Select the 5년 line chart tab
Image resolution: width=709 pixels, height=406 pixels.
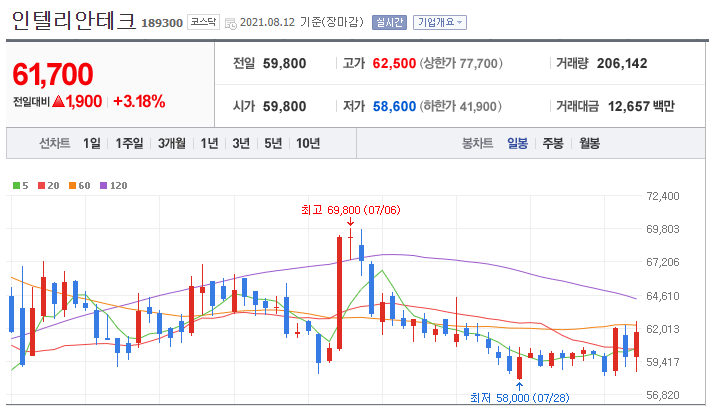tap(273, 143)
